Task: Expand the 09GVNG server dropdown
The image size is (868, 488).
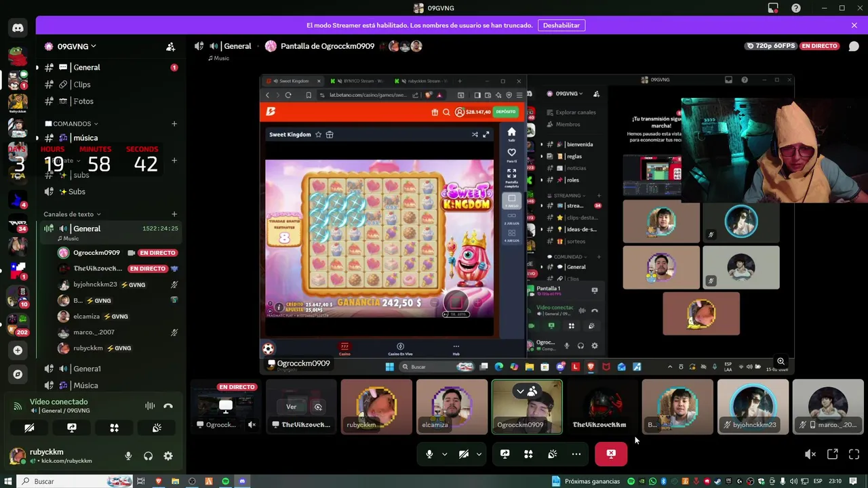Action: (x=94, y=47)
